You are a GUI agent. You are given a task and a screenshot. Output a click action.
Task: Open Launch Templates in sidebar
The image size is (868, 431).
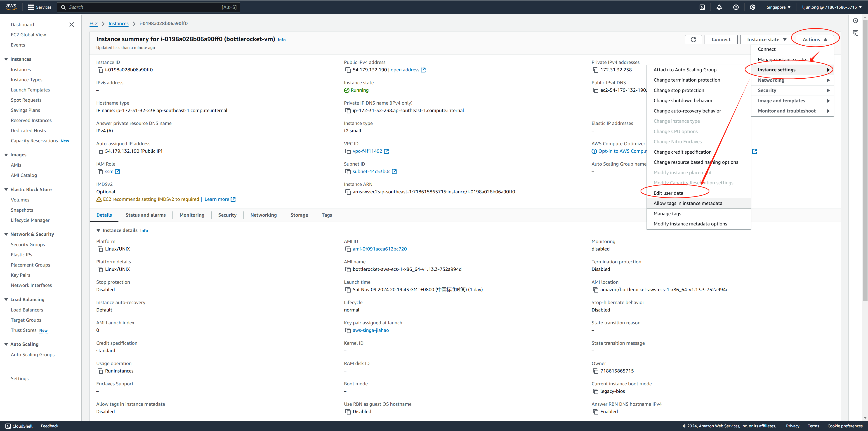point(30,90)
